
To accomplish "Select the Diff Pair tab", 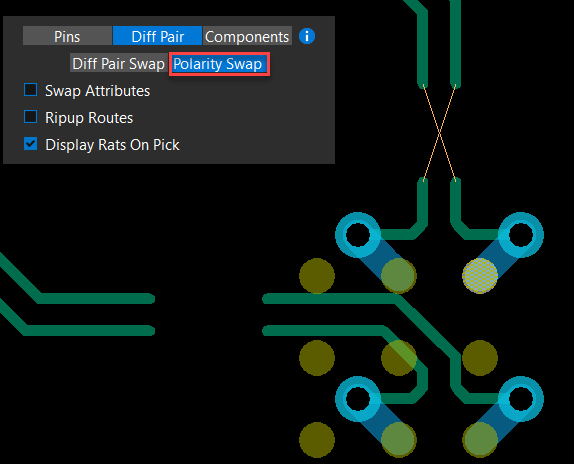I will pyautogui.click(x=157, y=36).
